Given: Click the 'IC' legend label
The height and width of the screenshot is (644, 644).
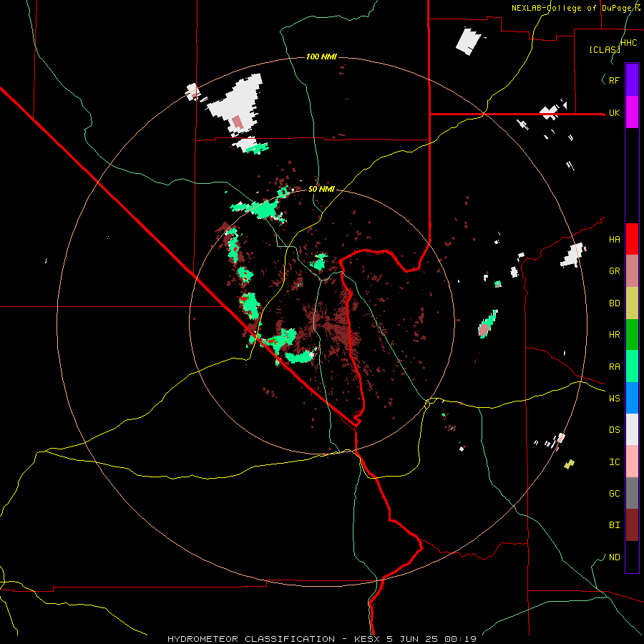Looking at the screenshot, I should click(x=614, y=462).
